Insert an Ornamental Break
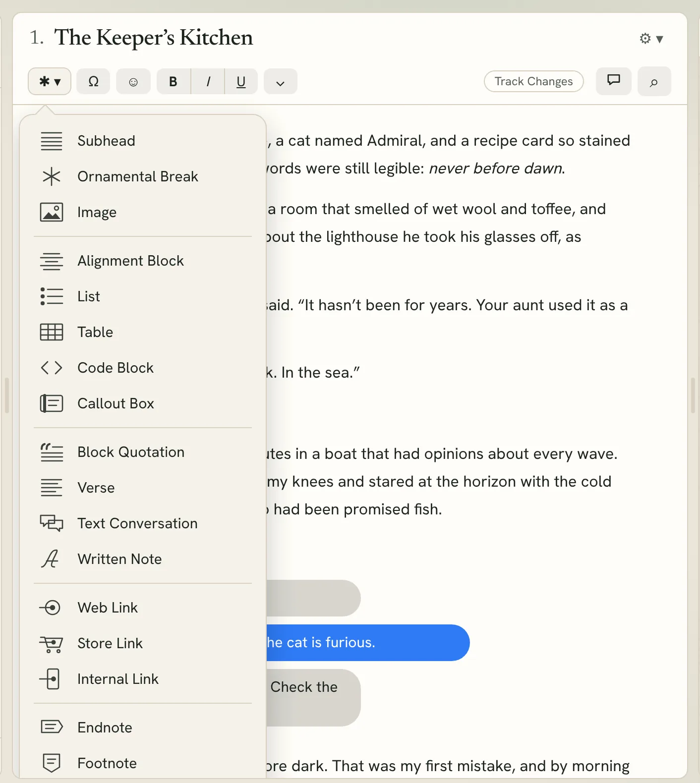This screenshot has height=783, width=700. coord(143,176)
